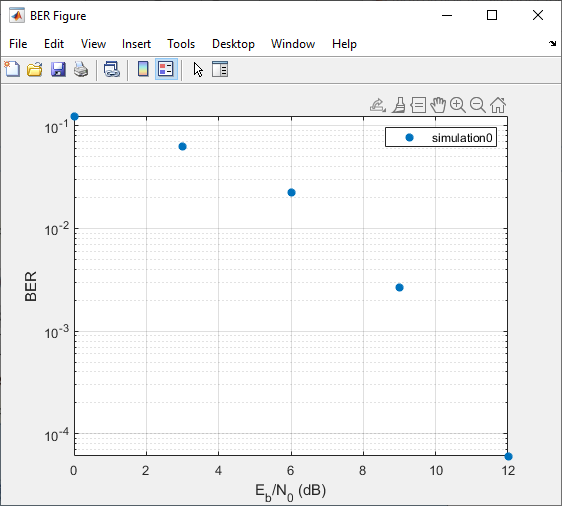Open the Edit menu
Viewport: 562px width, 506px height.
(x=54, y=44)
